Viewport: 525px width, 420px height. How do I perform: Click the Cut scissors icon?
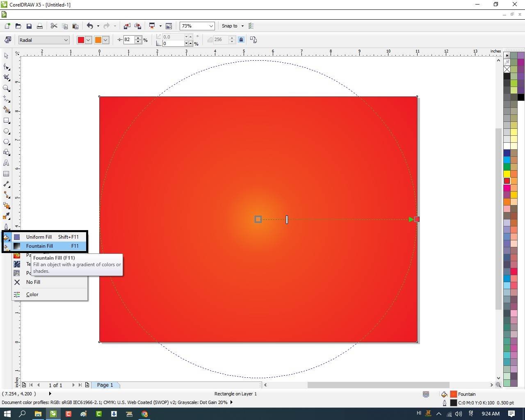[x=54, y=26]
